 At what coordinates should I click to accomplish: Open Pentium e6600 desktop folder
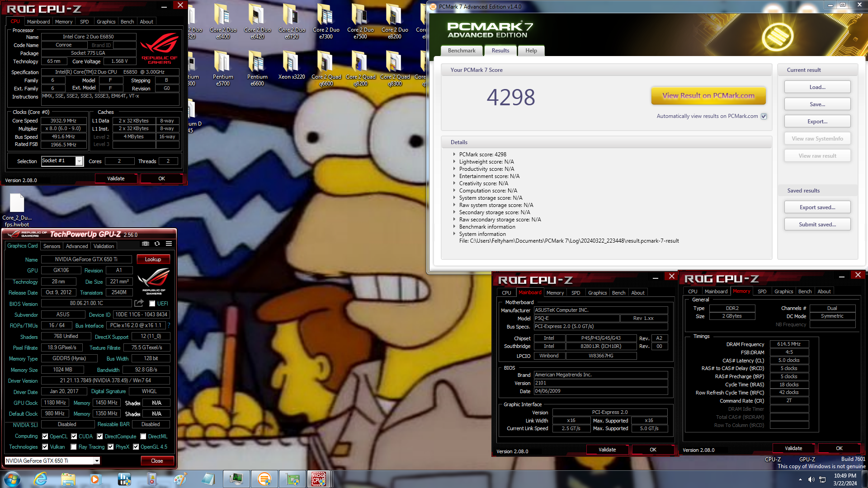click(257, 68)
